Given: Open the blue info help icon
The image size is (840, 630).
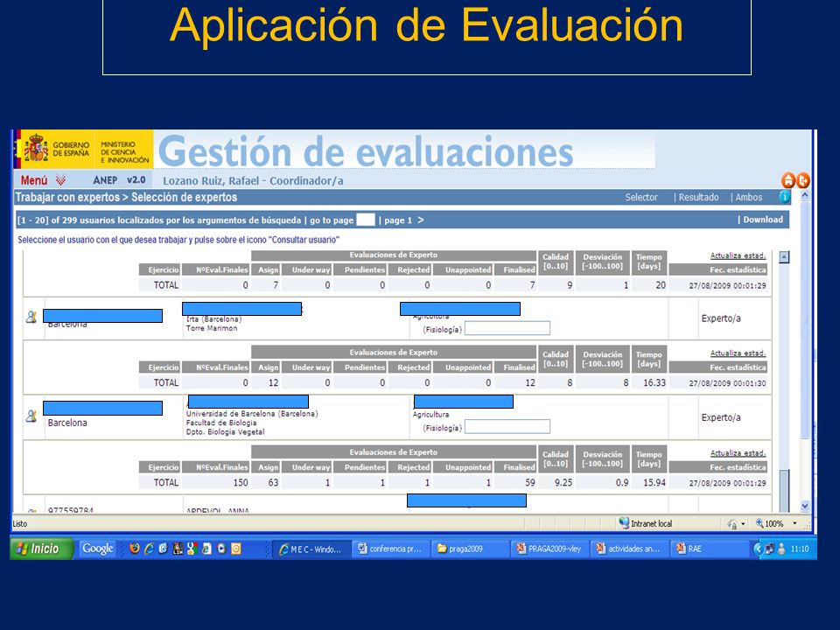Looking at the screenshot, I should click(784, 197).
